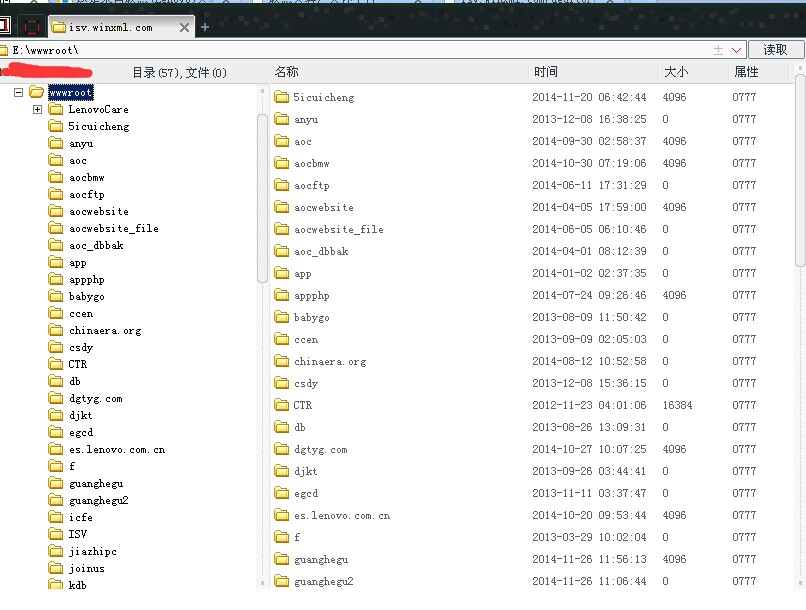Click guanghegu folder icon in the tree

tap(56, 483)
